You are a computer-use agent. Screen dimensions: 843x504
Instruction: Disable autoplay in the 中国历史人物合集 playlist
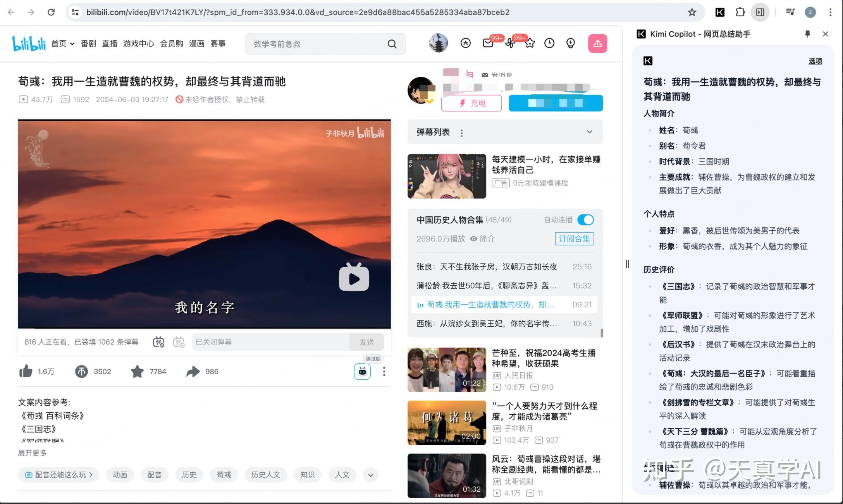pos(586,219)
